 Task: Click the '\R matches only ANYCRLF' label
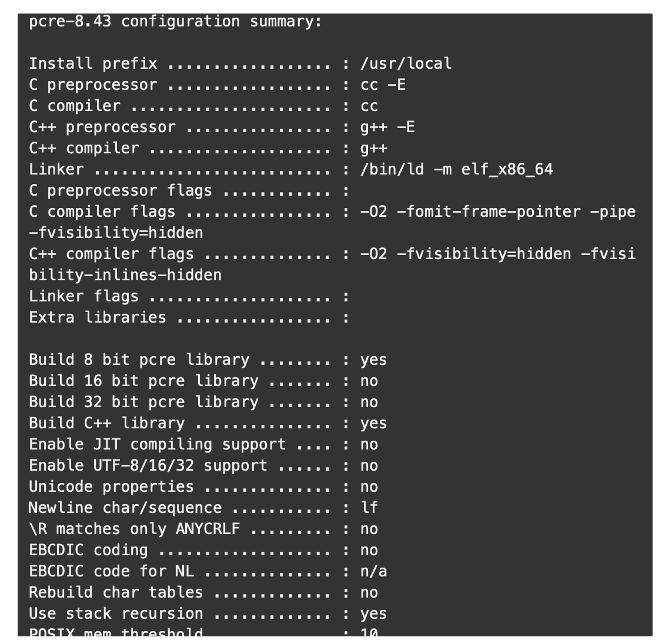(x=134, y=529)
